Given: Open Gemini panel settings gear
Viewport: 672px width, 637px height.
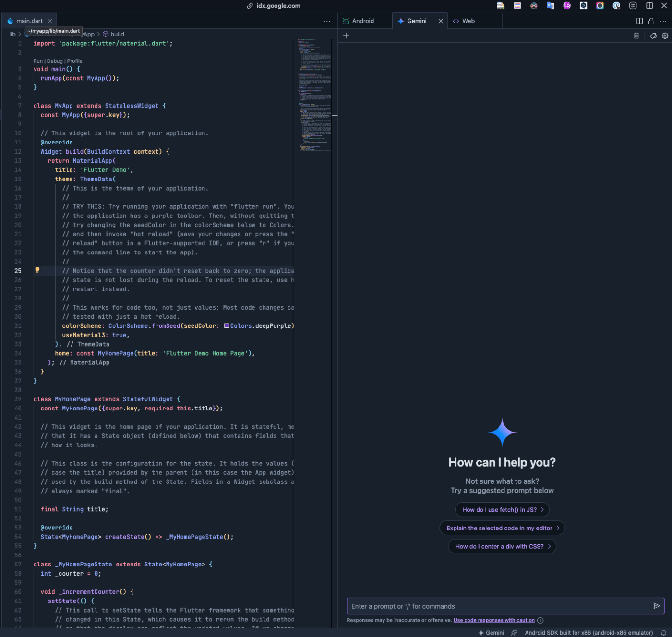Looking at the screenshot, I should (665, 36).
